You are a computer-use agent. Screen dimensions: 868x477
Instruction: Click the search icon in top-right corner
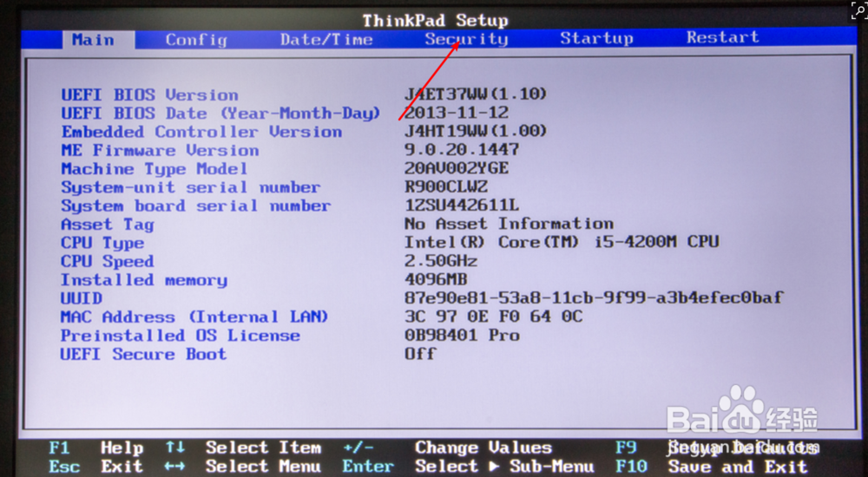[x=859, y=10]
